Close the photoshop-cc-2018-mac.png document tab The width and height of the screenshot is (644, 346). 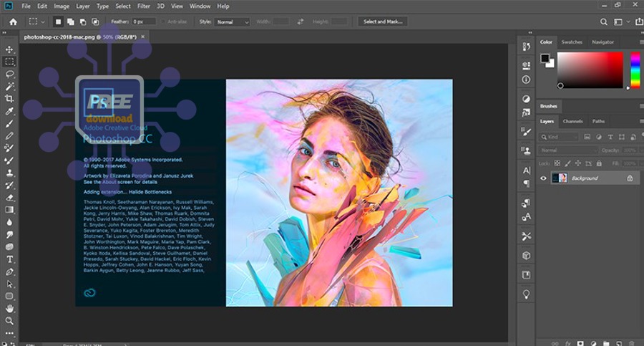click(142, 37)
